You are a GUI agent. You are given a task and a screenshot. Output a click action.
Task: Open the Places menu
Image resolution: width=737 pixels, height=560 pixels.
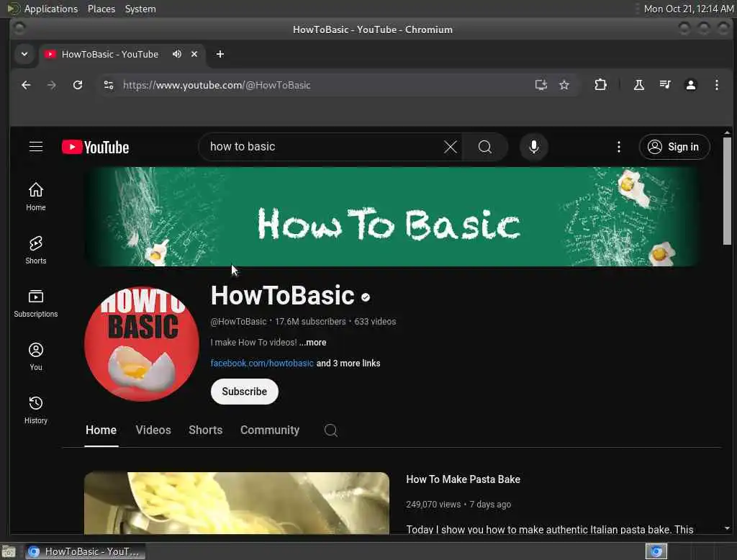(x=101, y=9)
